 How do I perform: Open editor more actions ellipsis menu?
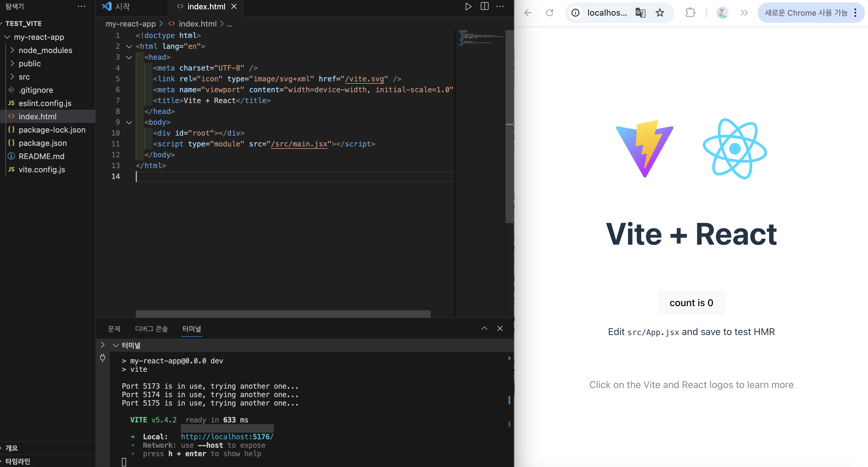coord(500,6)
